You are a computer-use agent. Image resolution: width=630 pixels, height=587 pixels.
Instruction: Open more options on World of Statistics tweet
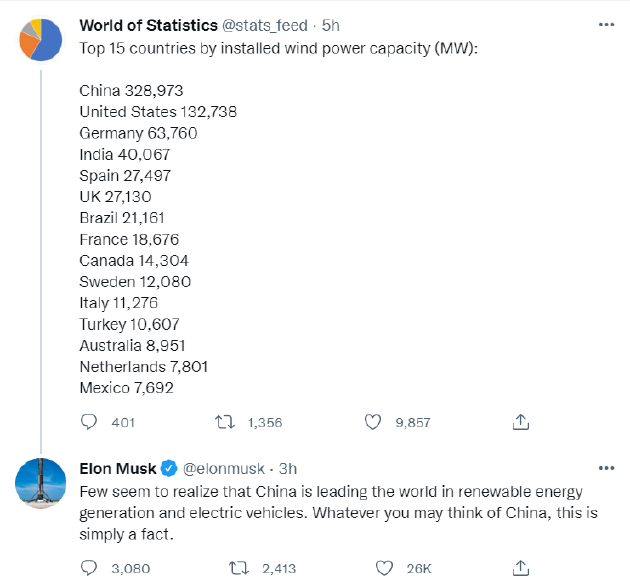(x=606, y=25)
